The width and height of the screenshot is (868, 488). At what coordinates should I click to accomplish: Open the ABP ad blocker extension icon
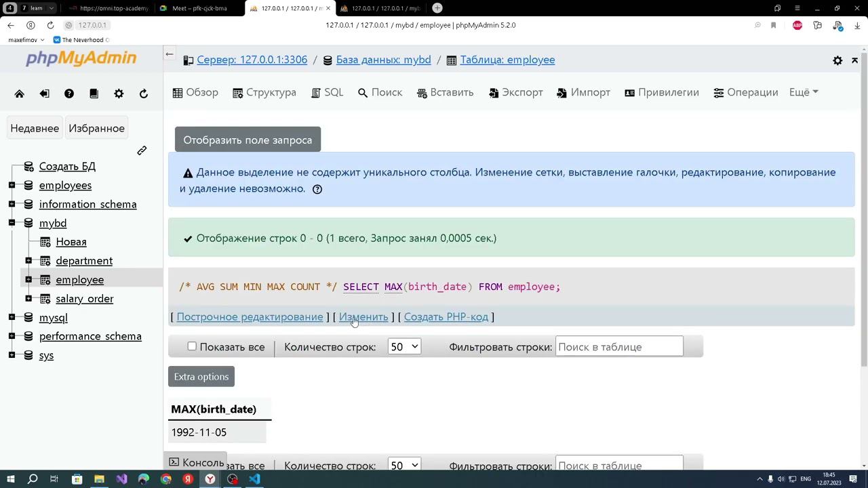click(797, 25)
